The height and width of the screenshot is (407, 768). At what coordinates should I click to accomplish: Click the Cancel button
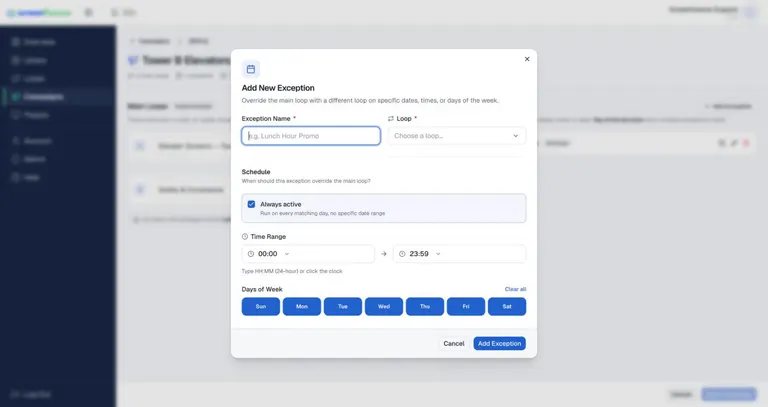pos(454,343)
